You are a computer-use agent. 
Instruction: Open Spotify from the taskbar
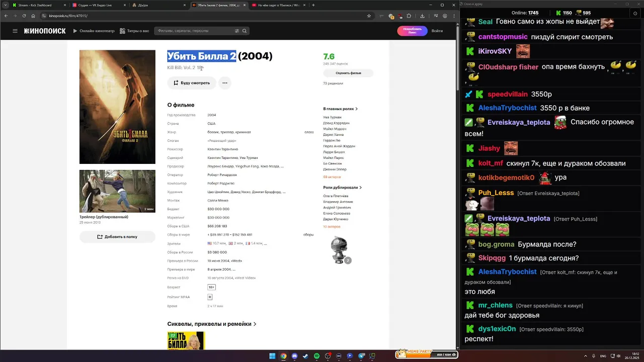click(316, 356)
